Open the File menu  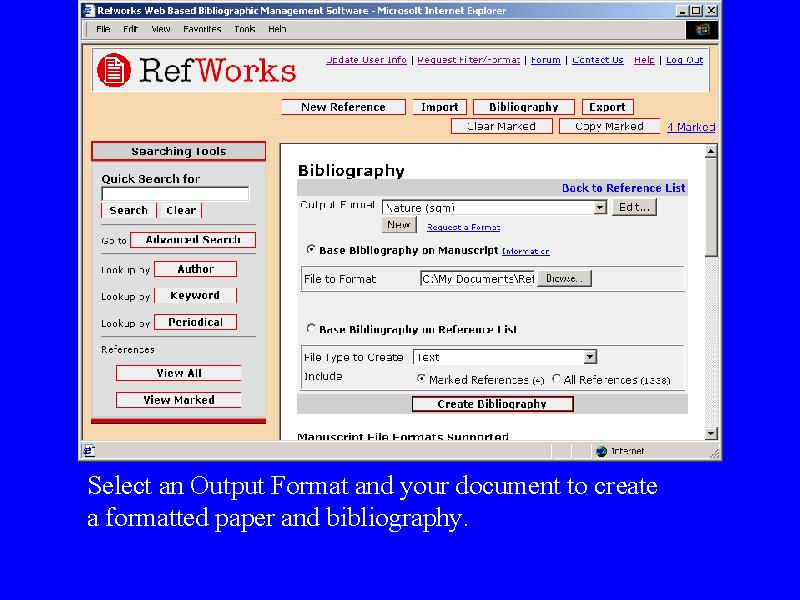point(103,29)
